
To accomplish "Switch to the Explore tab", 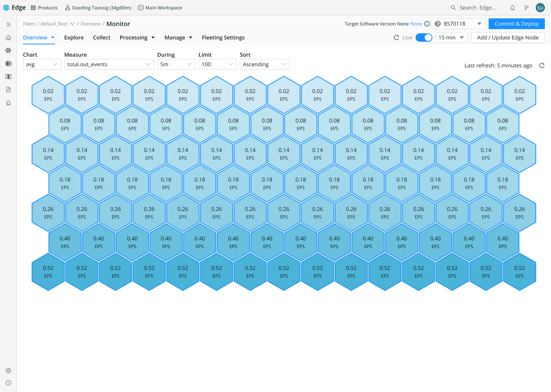I will coord(74,38).
